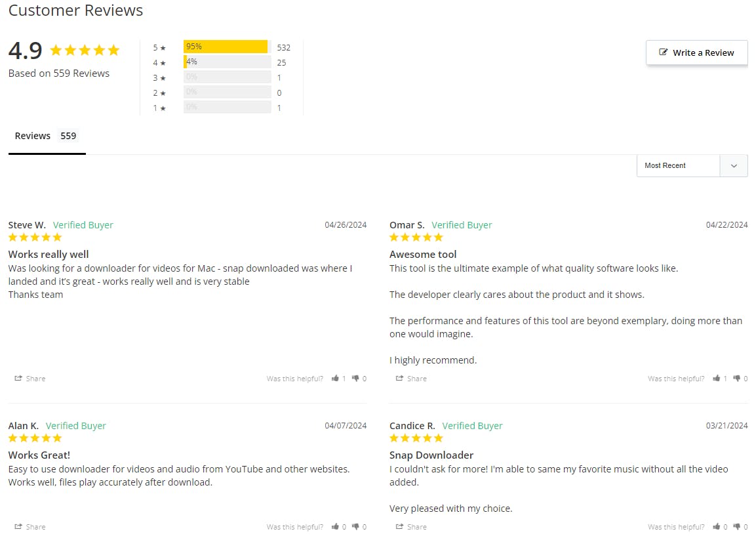Thumbs down Omar S.'s review
Viewport: 756px width, 542px height.
(x=737, y=379)
